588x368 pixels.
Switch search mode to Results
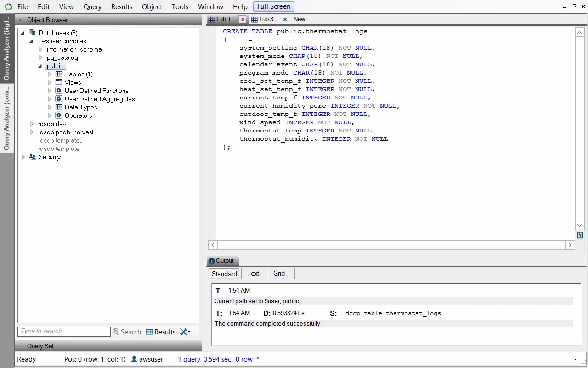161,332
